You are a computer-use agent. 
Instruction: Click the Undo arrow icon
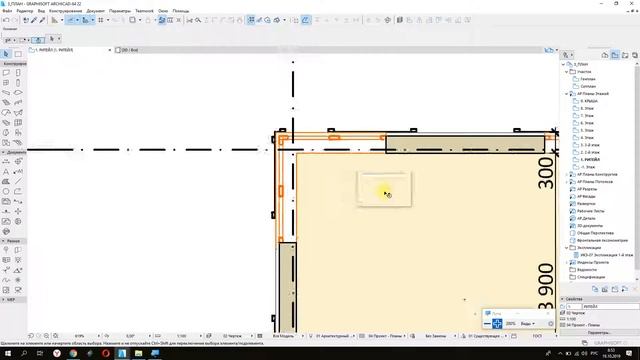(6, 20)
